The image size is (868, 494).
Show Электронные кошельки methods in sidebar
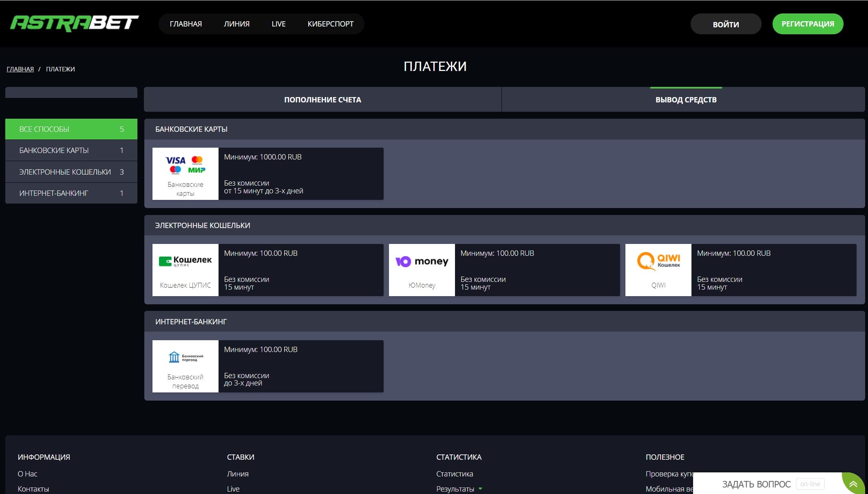click(71, 172)
